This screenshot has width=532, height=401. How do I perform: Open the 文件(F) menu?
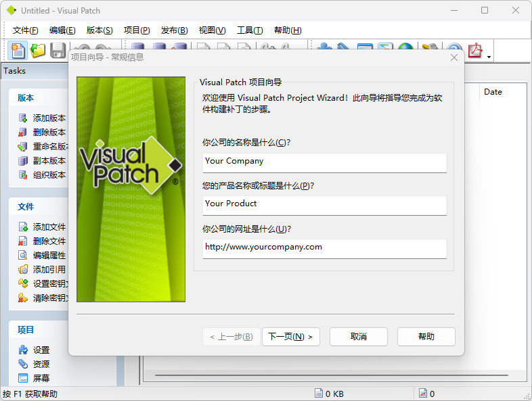click(x=26, y=30)
